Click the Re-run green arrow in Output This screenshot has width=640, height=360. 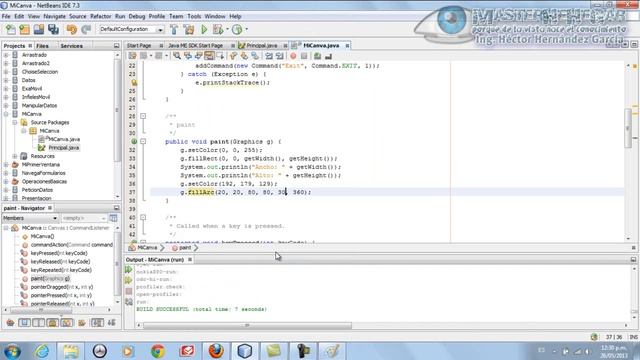pos(129,270)
